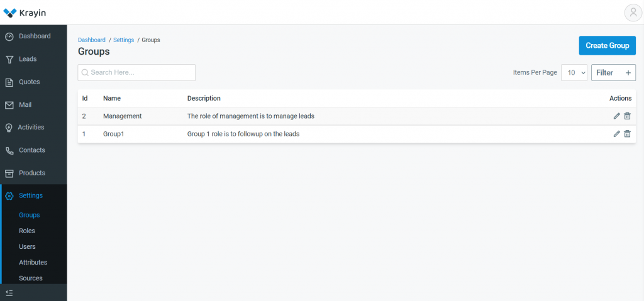
Task: Edit the Management group with pencil icon
Action: pyautogui.click(x=616, y=116)
